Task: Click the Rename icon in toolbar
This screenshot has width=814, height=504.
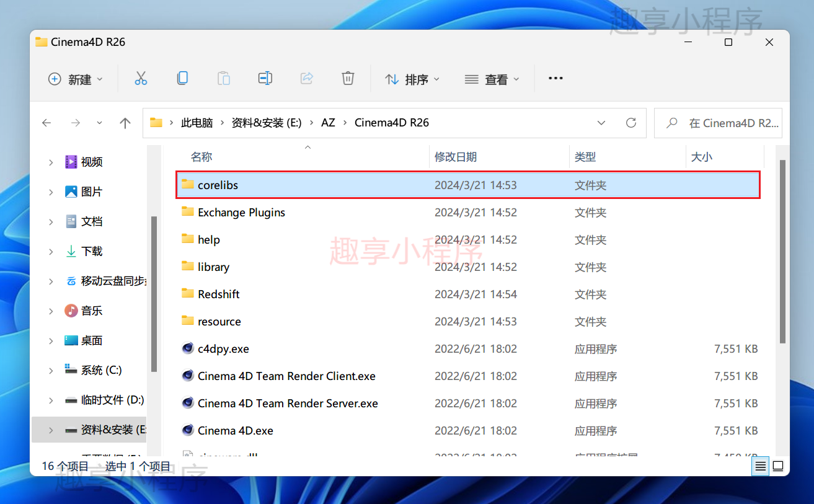Action: coord(265,79)
